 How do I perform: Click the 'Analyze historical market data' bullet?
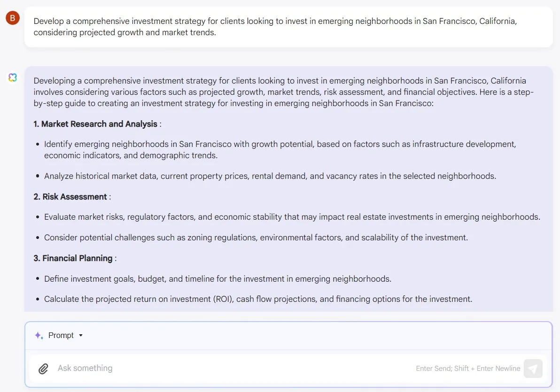click(x=270, y=176)
